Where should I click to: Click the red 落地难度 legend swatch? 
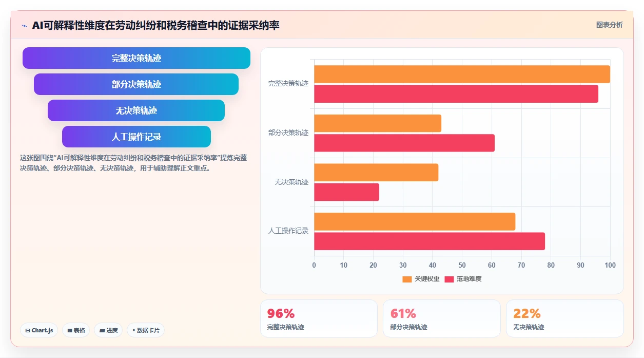449,279
